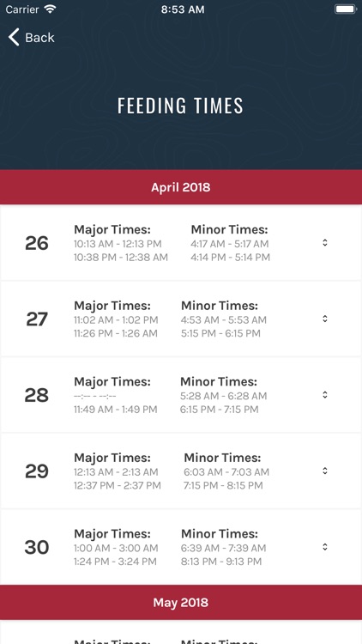Tap the date number 28
The width and height of the screenshot is (362, 644).
(x=37, y=395)
